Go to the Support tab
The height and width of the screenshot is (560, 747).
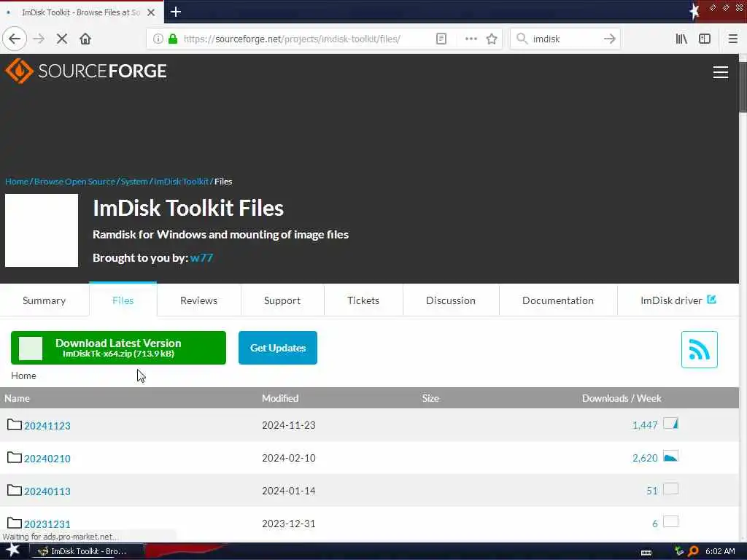[x=282, y=300]
